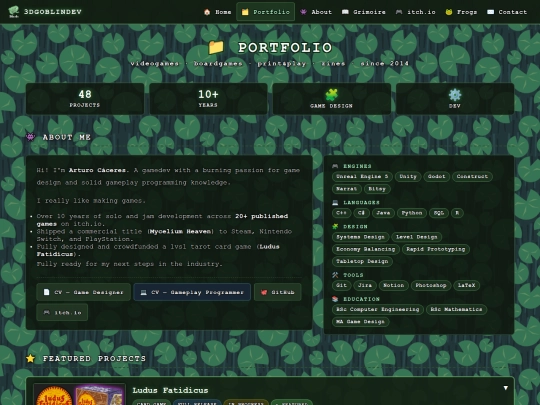Click the puzzle piece Game Design icon
Screen dimensions: 540x405
pyautogui.click(x=331, y=95)
